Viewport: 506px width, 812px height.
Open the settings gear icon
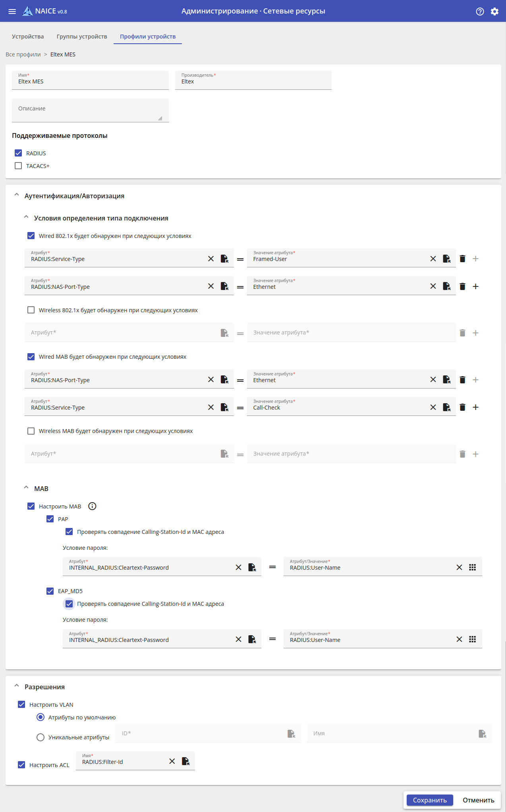click(x=494, y=11)
